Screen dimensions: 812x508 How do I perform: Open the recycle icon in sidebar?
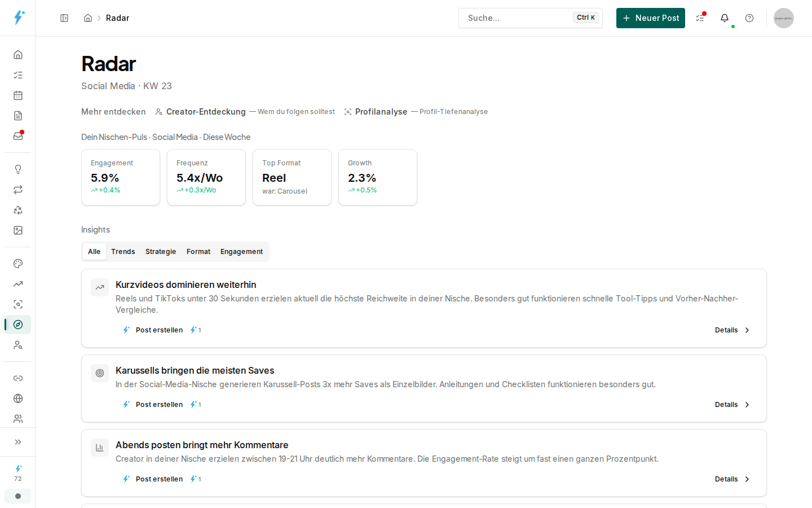18,210
